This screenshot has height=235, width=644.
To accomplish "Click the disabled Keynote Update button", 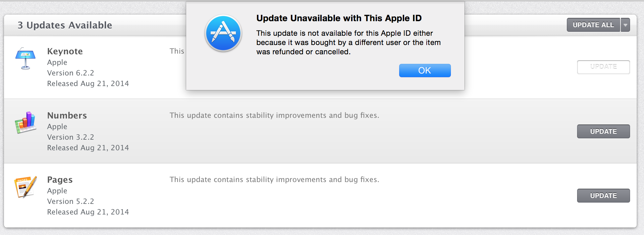I will pyautogui.click(x=603, y=67).
